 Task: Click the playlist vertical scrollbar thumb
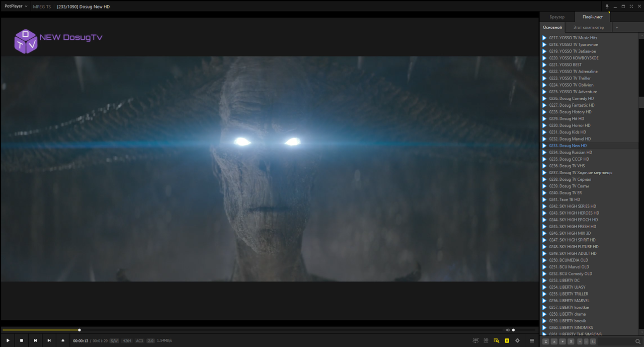click(x=641, y=102)
